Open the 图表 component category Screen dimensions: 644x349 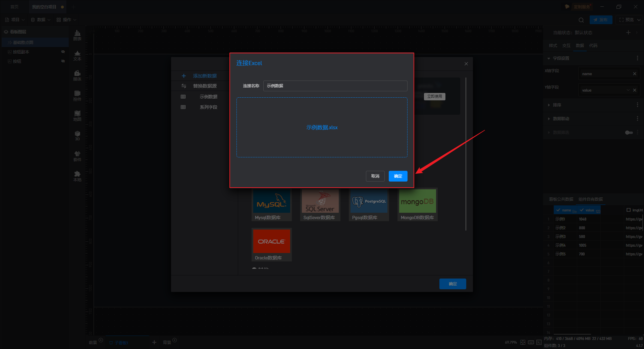77,35
